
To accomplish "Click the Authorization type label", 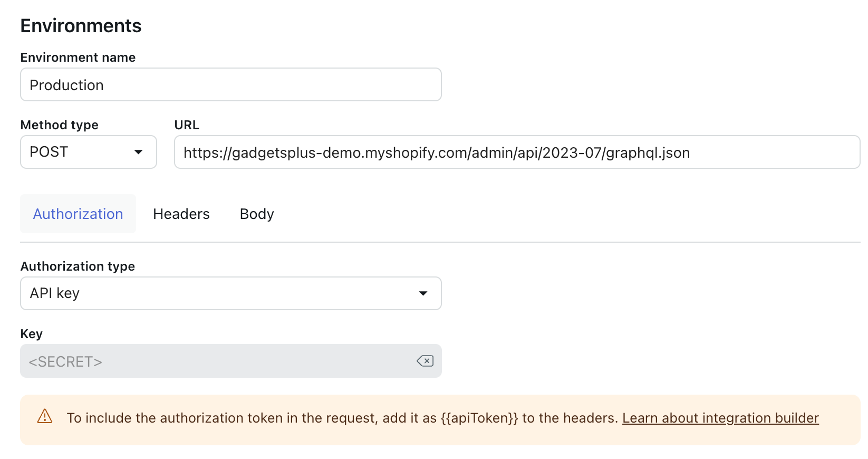I will coord(78,266).
